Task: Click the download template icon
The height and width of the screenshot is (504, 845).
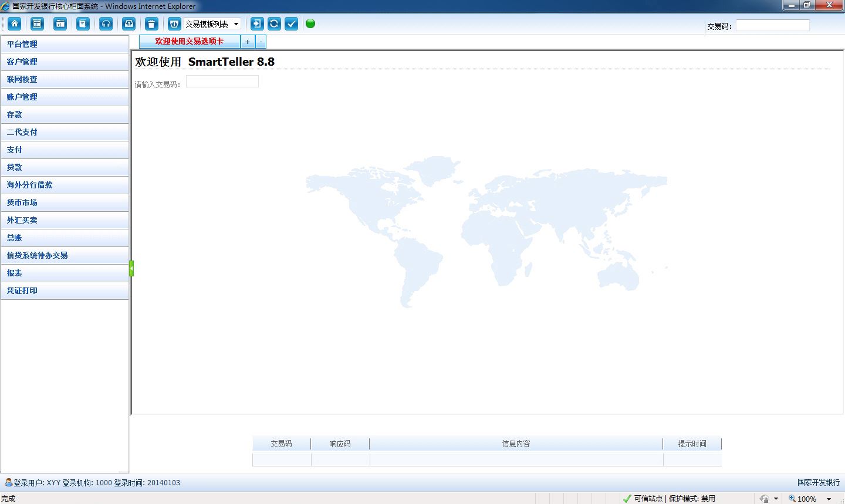Action: [x=174, y=23]
